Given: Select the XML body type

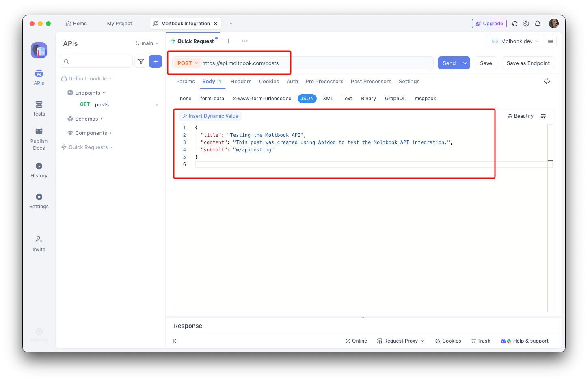Looking at the screenshot, I should tap(328, 99).
